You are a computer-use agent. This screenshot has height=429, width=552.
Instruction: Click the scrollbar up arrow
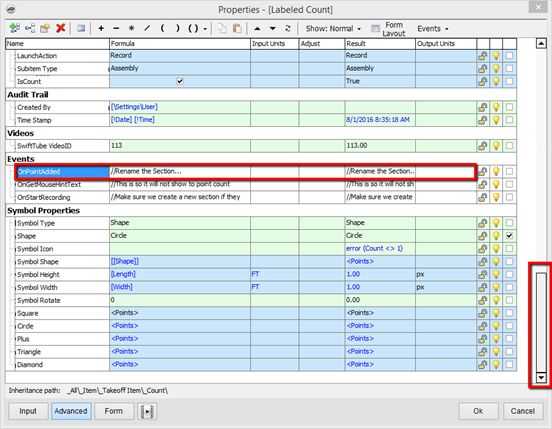pyautogui.click(x=541, y=44)
